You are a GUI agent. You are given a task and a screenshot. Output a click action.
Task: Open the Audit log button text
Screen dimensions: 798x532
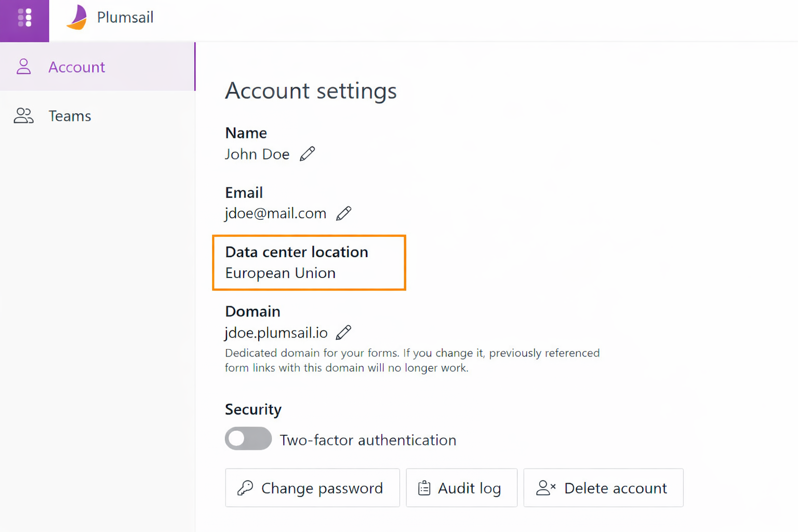[x=469, y=488]
